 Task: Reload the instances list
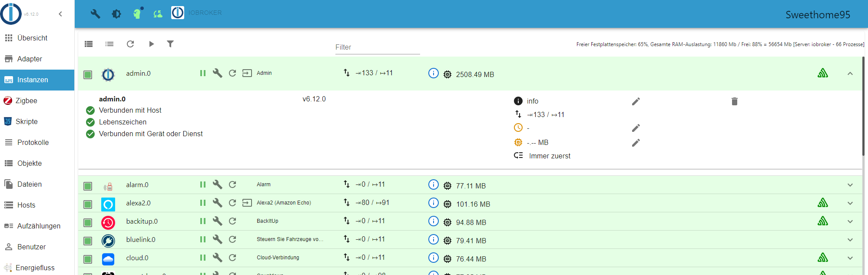[x=130, y=44]
